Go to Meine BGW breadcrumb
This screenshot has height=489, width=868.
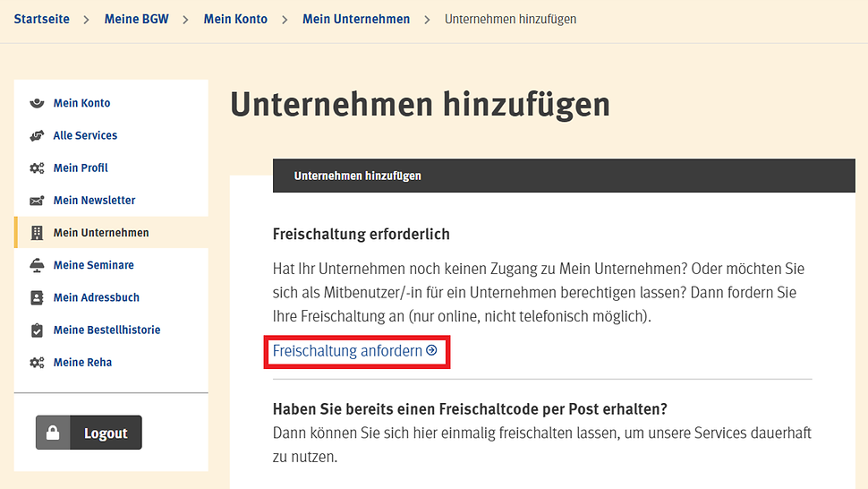pos(136,19)
